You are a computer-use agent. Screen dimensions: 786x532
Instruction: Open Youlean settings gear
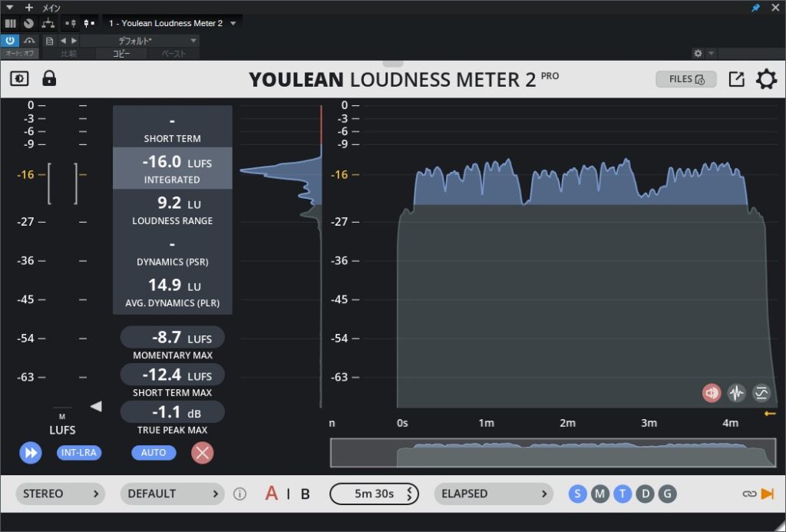pos(766,79)
